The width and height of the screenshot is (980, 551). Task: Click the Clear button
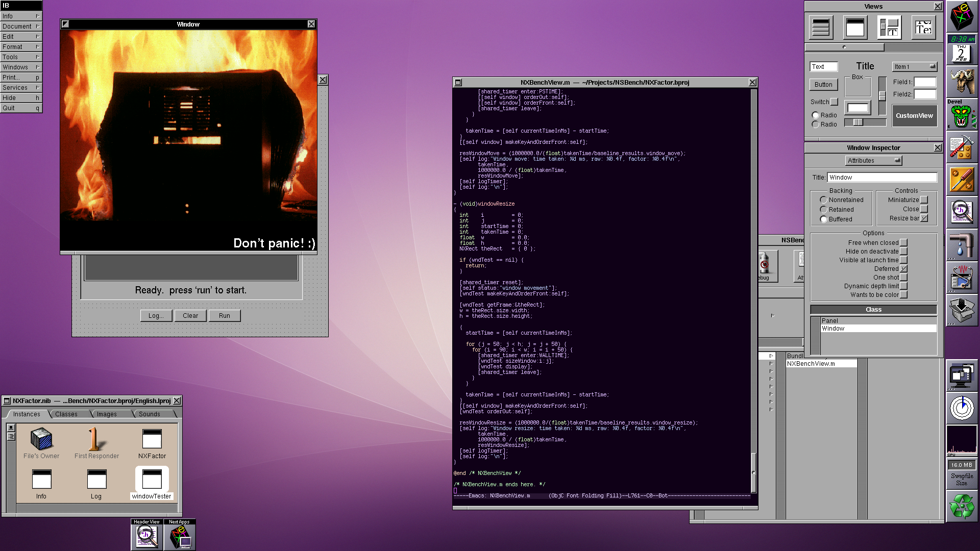[x=190, y=316]
